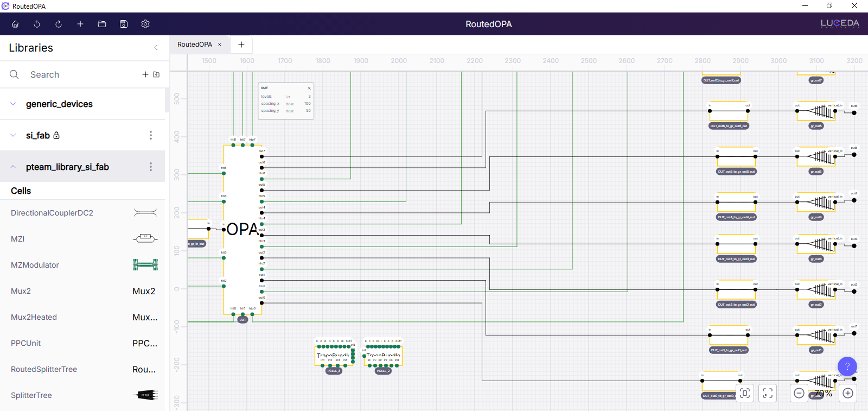868x411 pixels.
Task: Expand the generic_devices library
Action: [13, 104]
